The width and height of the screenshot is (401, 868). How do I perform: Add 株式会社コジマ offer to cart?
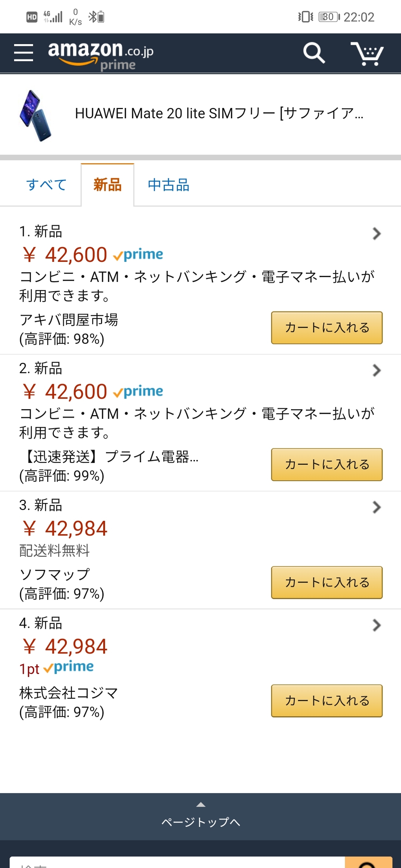tap(327, 701)
